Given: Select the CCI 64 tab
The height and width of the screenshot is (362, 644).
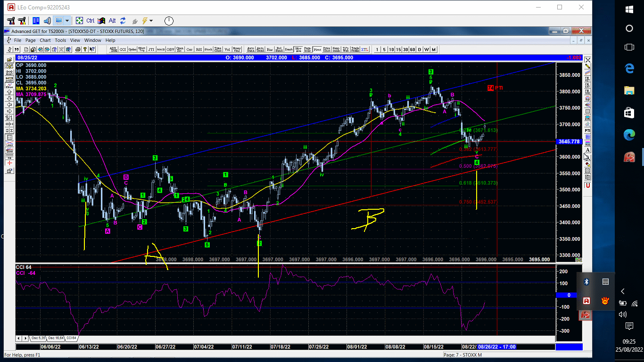Looking at the screenshot, I should coord(72,338).
